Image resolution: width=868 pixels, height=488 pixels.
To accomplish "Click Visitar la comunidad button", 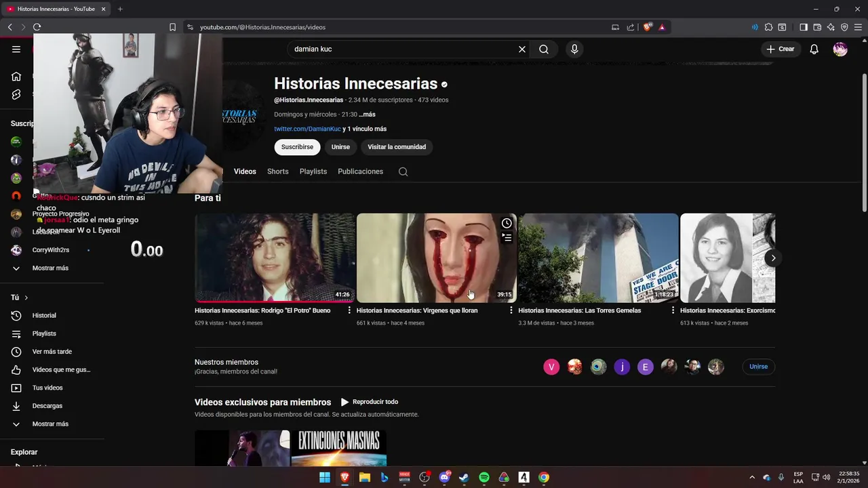I will [397, 147].
